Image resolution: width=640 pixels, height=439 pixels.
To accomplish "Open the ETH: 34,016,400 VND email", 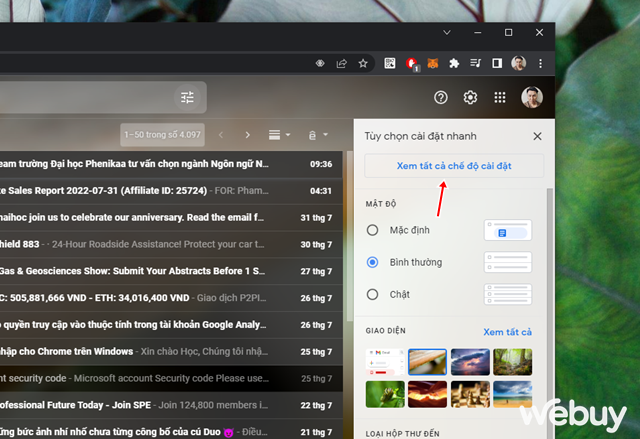I will (x=171, y=298).
